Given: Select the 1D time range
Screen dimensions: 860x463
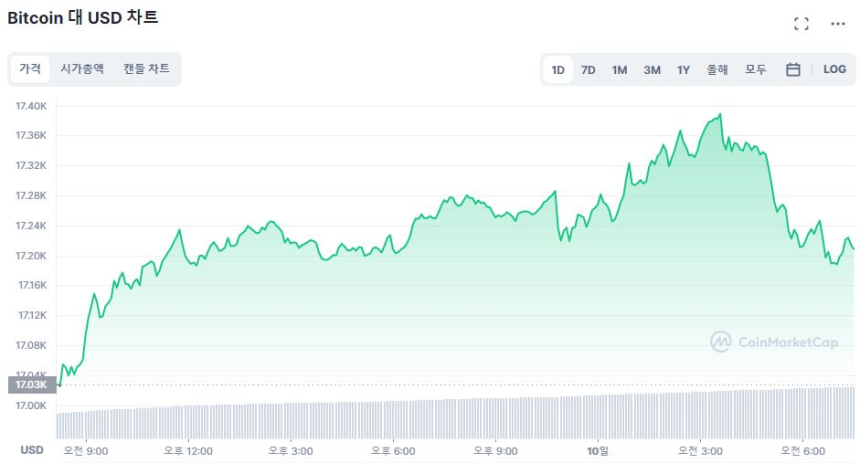Looking at the screenshot, I should [558, 70].
